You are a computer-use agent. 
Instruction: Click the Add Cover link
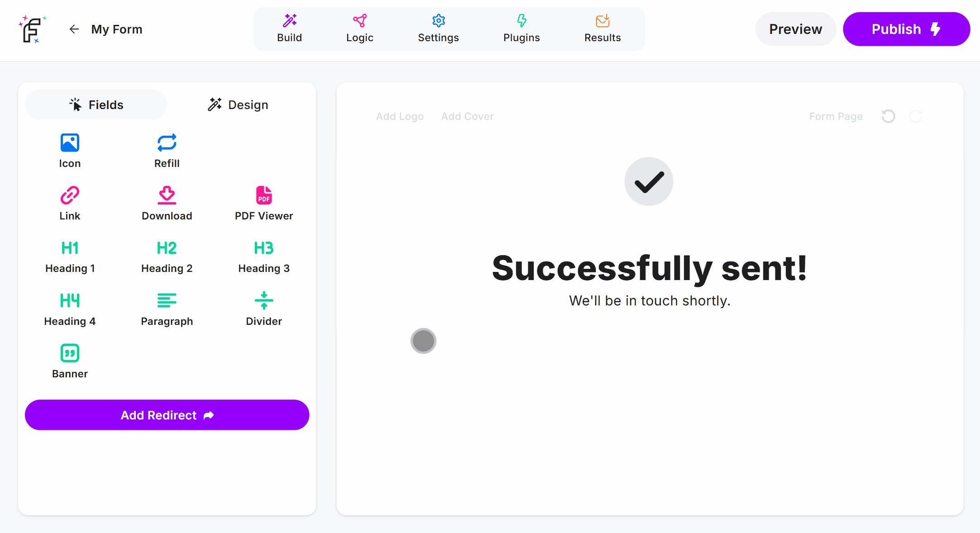point(467,116)
